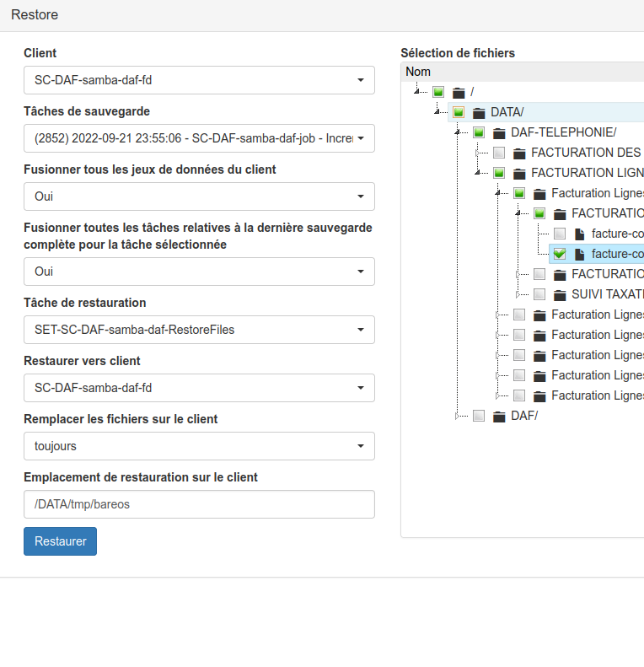Click the DAF/ folder icon

point(499,416)
